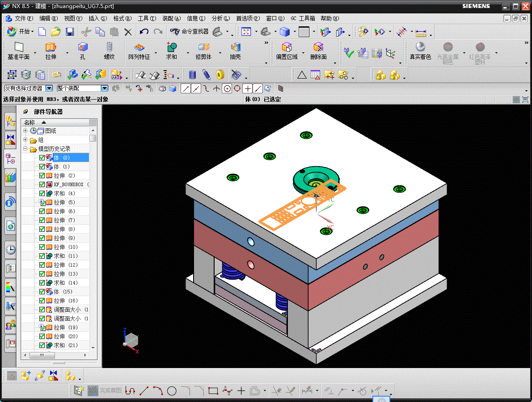The height and width of the screenshot is (402, 532).
Task: Open the Shell (抽壳) tool
Action: click(x=236, y=47)
